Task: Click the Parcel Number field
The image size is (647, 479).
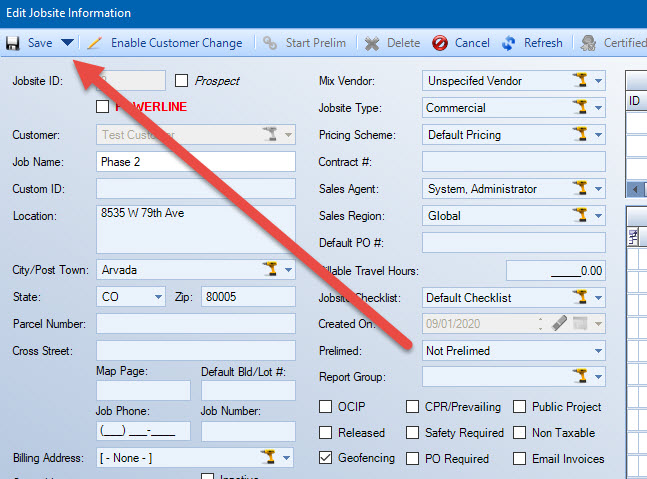Action: (196, 323)
